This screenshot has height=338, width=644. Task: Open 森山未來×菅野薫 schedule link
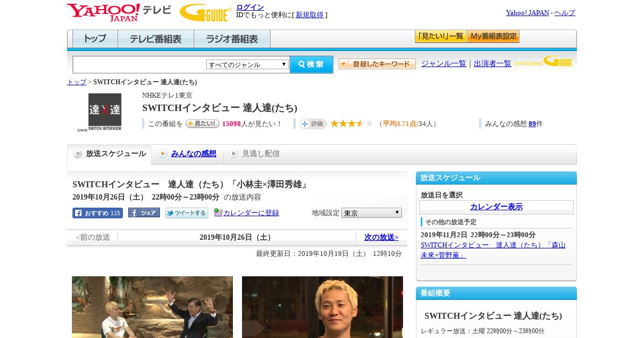pos(493,250)
